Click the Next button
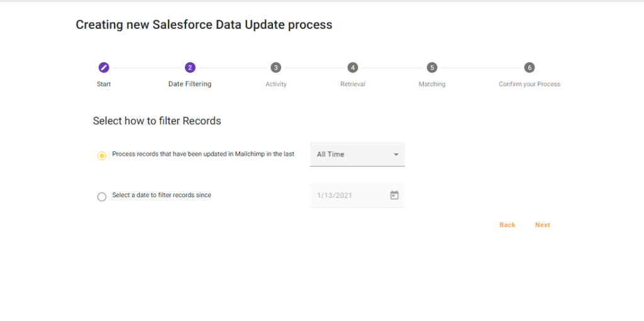 click(543, 225)
